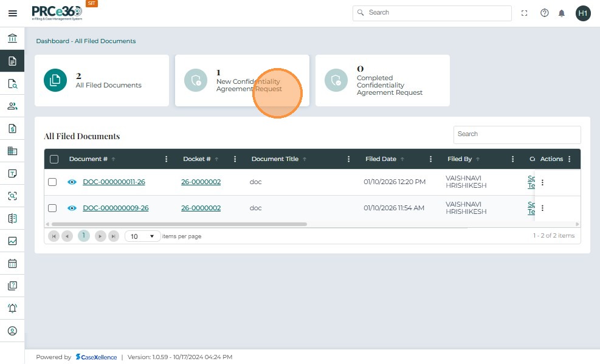600x364 pixels.
Task: Open the help question sidebar icon
Action: 12,286
